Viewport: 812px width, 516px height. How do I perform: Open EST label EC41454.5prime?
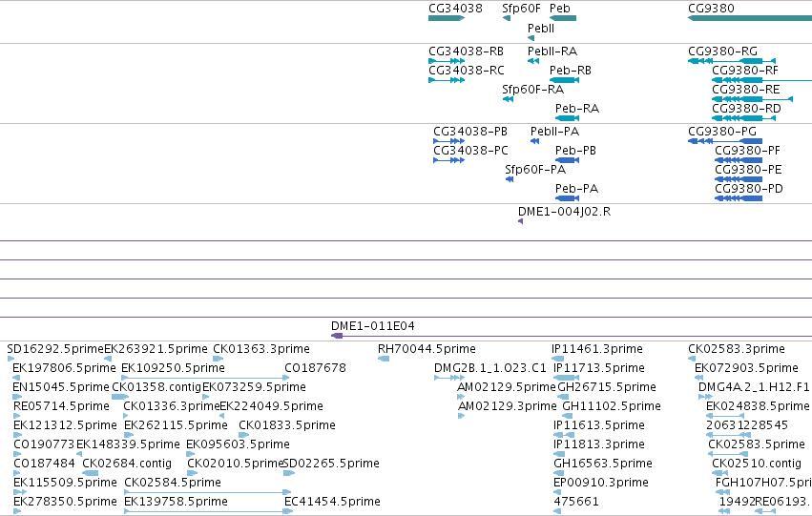point(332,502)
